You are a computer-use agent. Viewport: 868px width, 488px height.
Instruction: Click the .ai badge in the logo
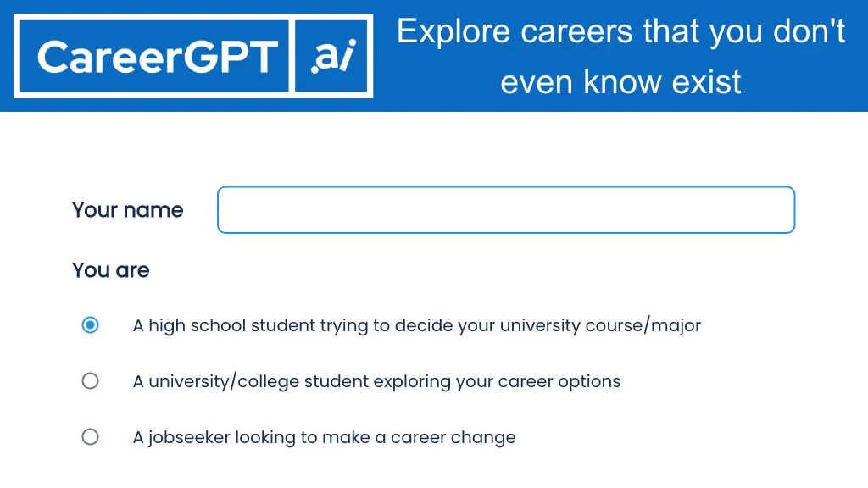[x=332, y=57]
